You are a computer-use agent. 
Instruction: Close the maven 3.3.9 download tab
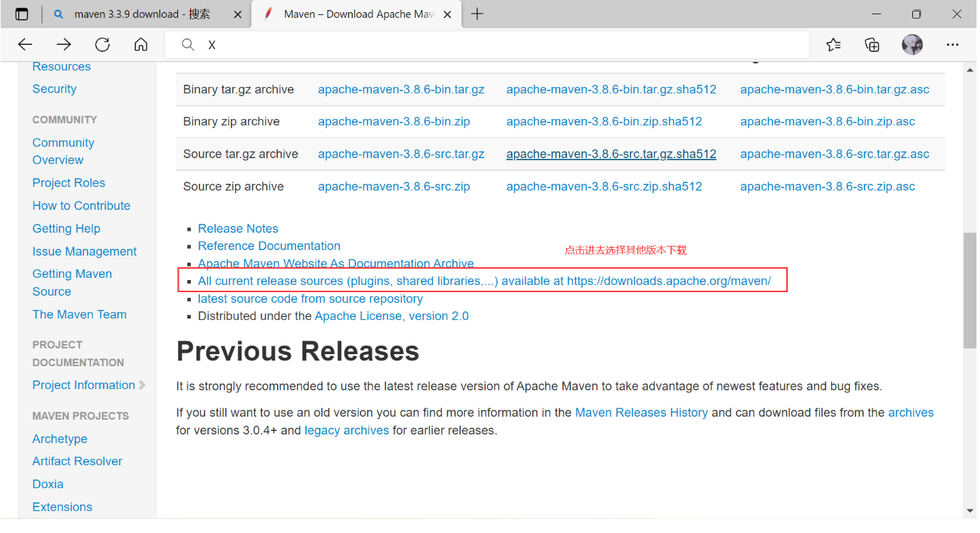coord(238,14)
